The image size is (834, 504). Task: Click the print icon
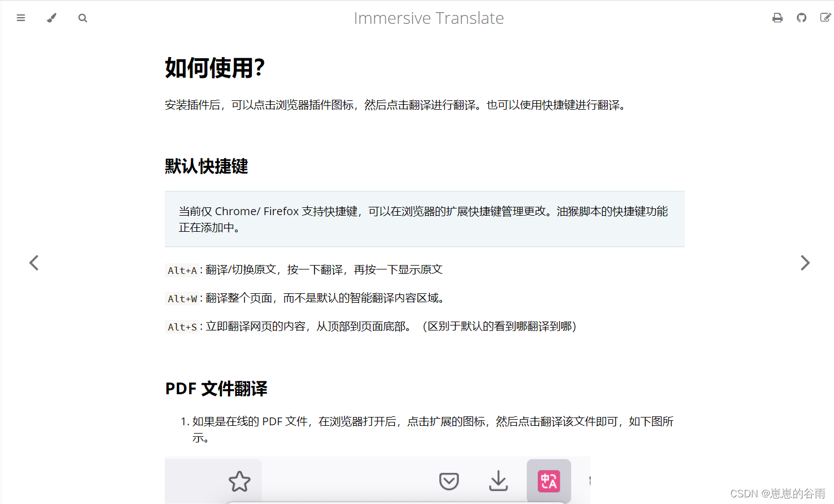click(x=777, y=18)
